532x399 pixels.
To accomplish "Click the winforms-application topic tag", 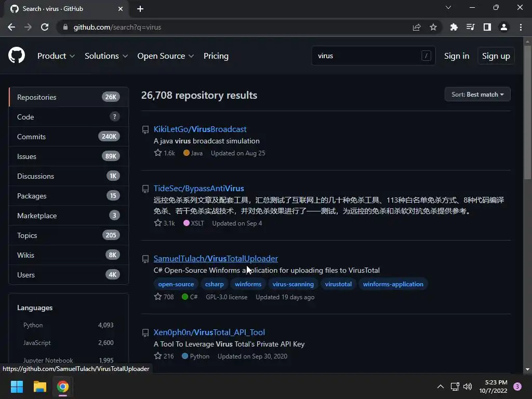I will 393,284.
